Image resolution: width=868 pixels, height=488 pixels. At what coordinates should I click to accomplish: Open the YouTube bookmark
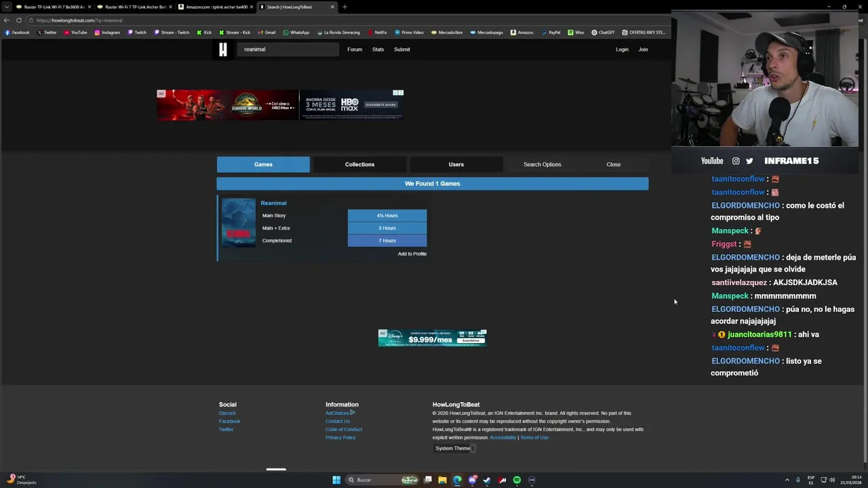75,33
